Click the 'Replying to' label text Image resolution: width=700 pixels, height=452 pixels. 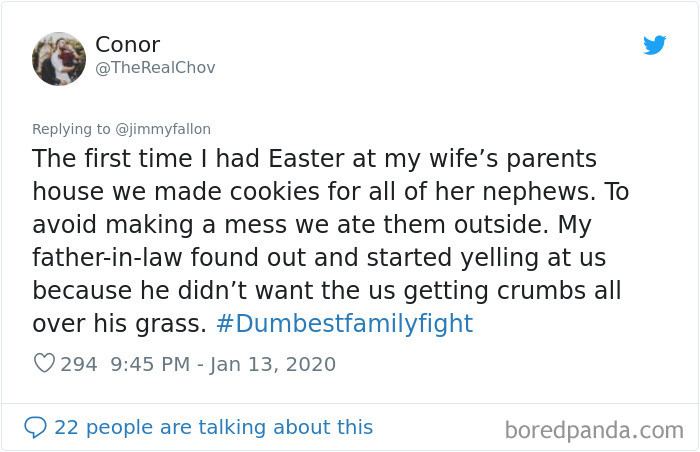(x=70, y=129)
